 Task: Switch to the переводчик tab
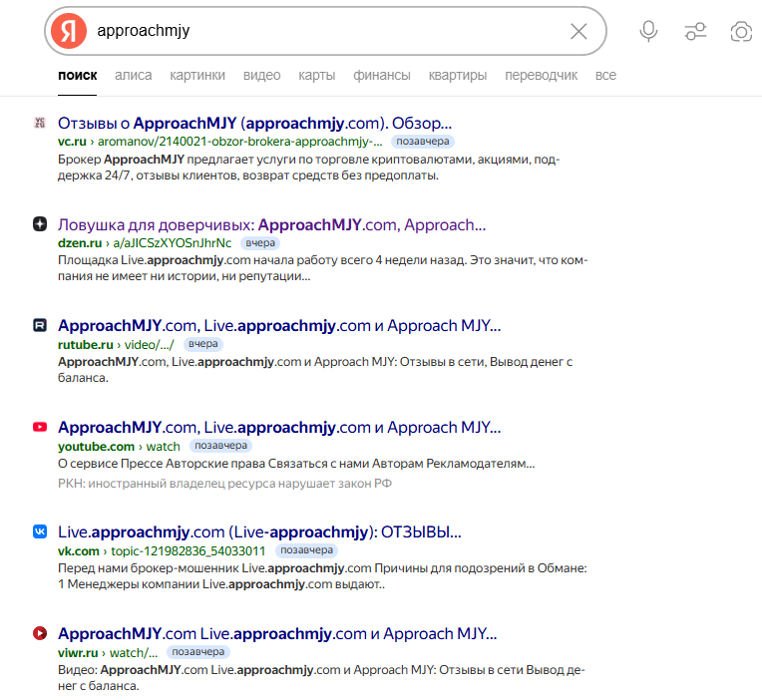coord(541,76)
